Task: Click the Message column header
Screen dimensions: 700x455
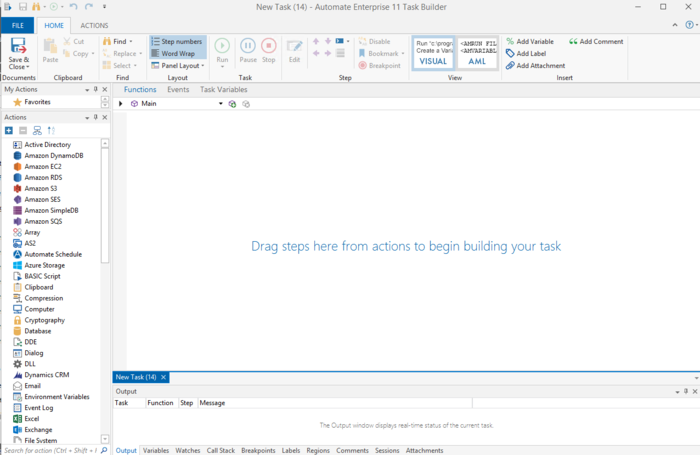Action: [x=335, y=403]
